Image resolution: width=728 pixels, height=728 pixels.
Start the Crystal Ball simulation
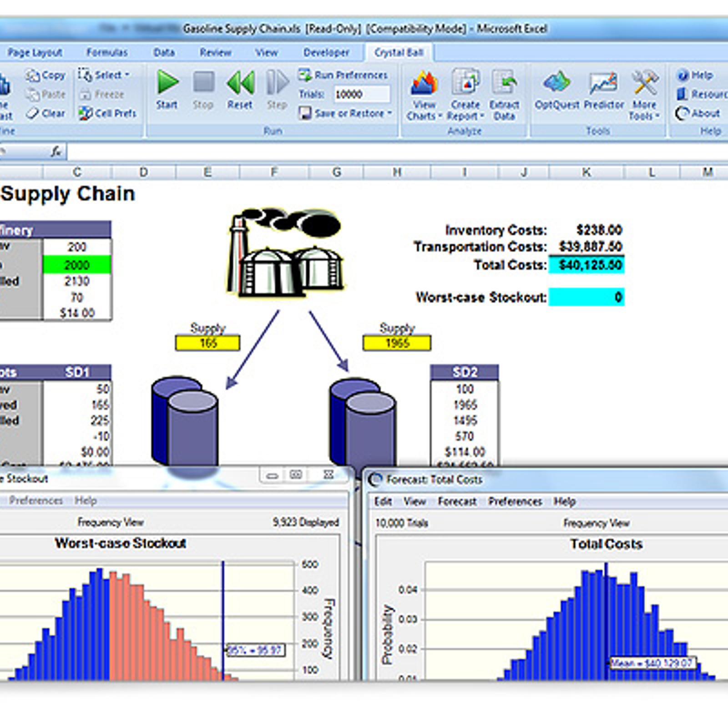click(x=167, y=90)
